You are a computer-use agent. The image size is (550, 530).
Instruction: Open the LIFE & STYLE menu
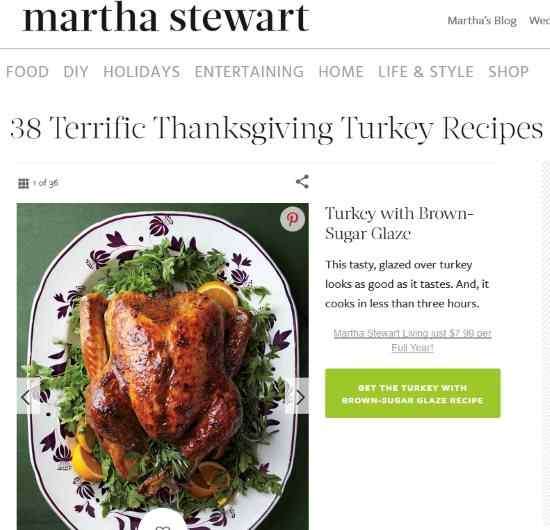click(426, 72)
